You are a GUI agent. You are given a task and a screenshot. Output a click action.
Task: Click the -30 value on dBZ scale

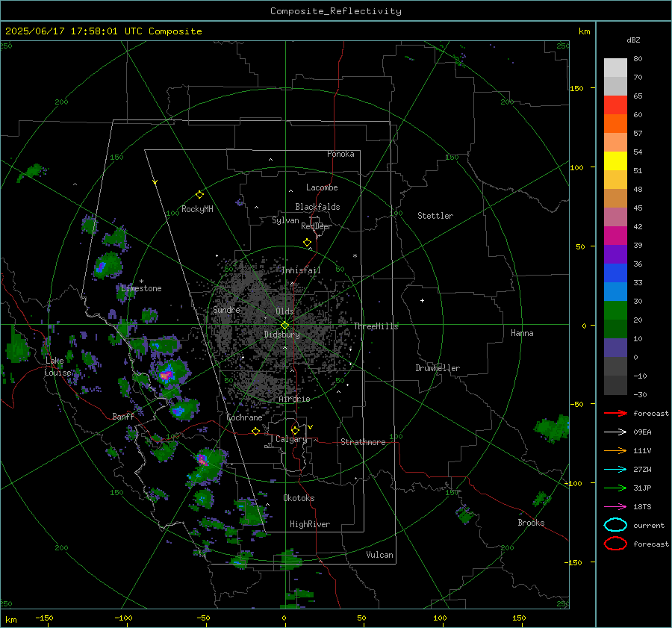point(640,394)
